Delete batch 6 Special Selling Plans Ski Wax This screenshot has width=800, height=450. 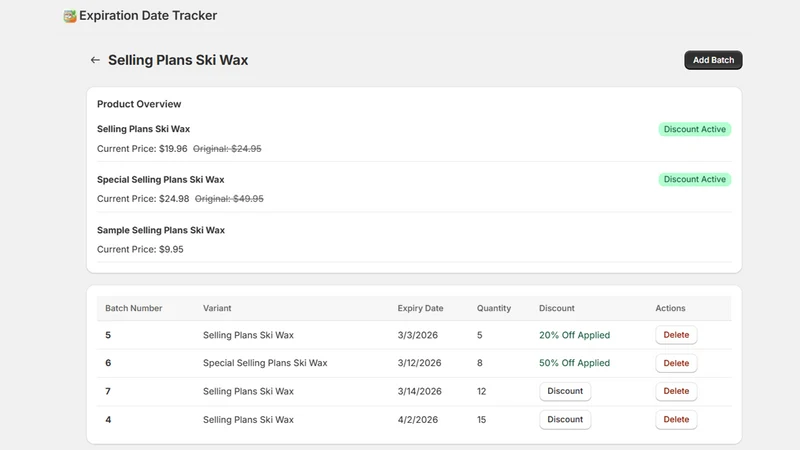[676, 363]
